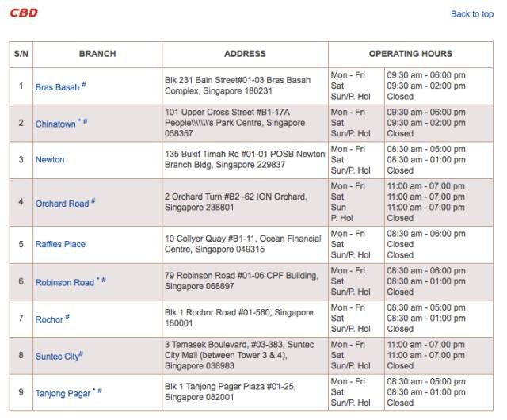Click the S/N column header
Viewport: 507px width, 420px height.
point(21,54)
